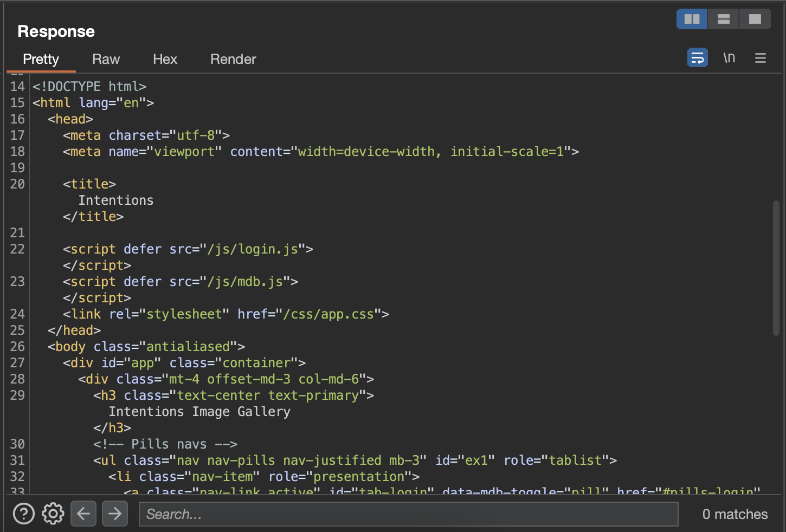
Task: Switch to the top/bottom split layout icon
Action: [x=723, y=20]
